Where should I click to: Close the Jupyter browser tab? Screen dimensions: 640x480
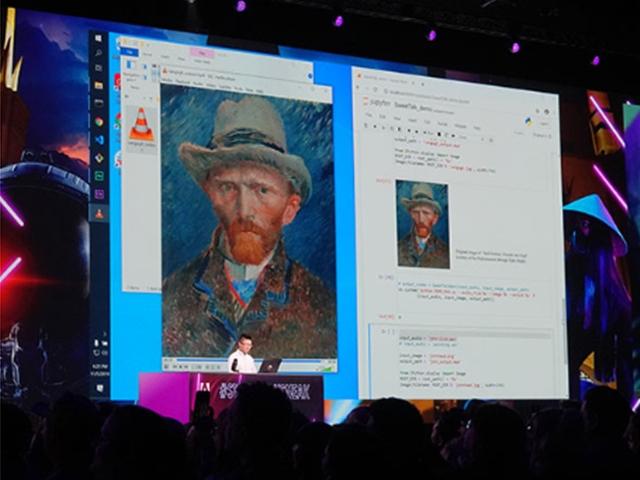tap(413, 83)
